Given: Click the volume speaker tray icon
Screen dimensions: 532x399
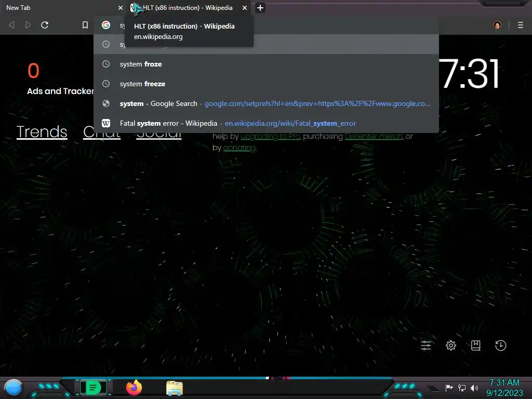Looking at the screenshot, I should [474, 388].
